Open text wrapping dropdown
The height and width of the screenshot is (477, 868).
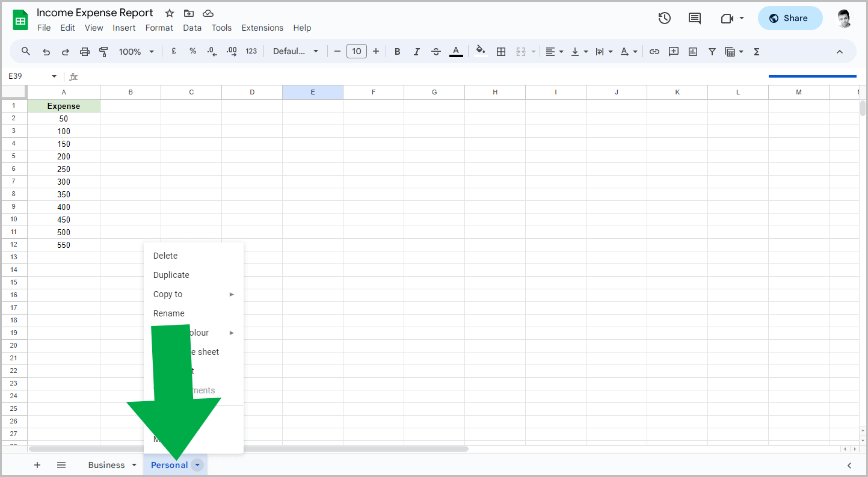click(604, 52)
